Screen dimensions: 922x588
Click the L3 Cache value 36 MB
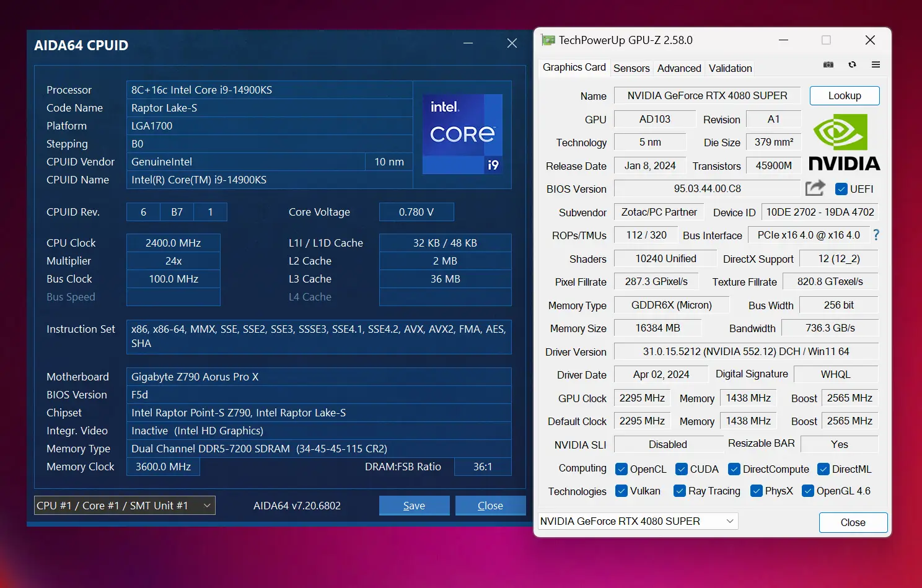click(x=445, y=279)
